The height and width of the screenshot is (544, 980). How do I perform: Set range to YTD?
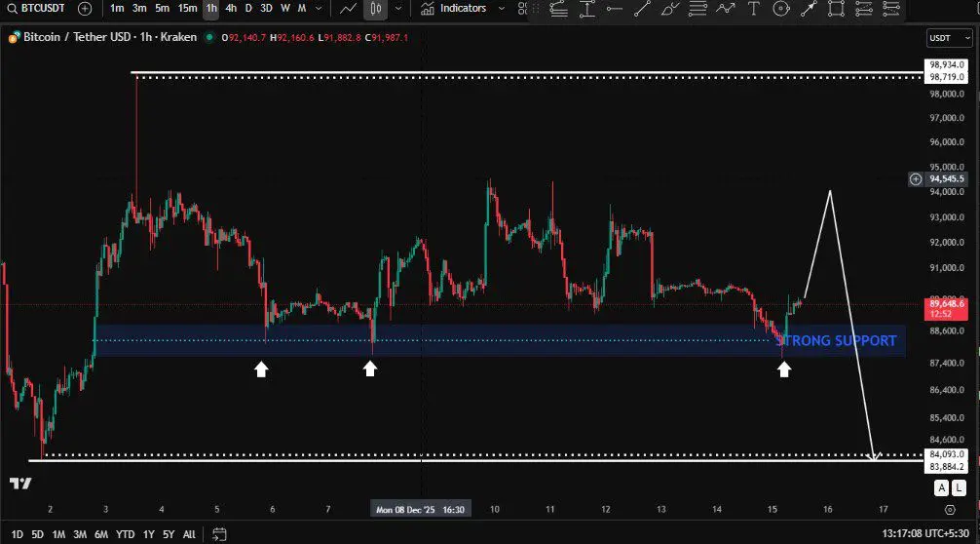(125, 534)
